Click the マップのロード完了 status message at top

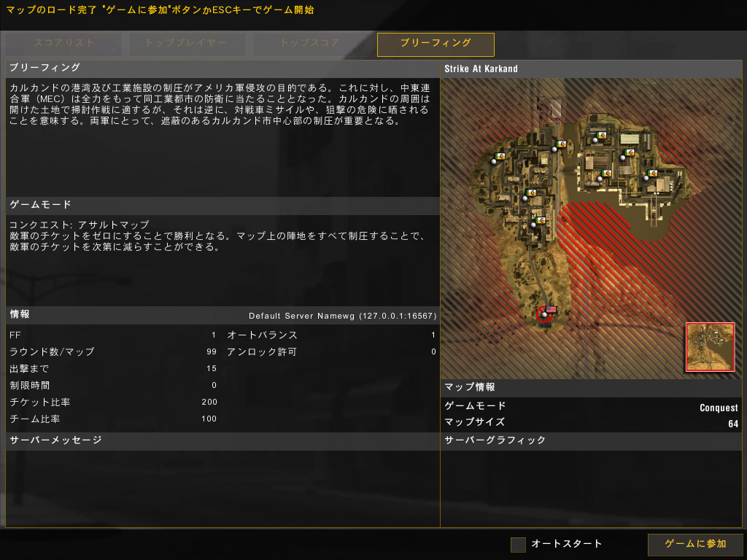click(x=160, y=9)
